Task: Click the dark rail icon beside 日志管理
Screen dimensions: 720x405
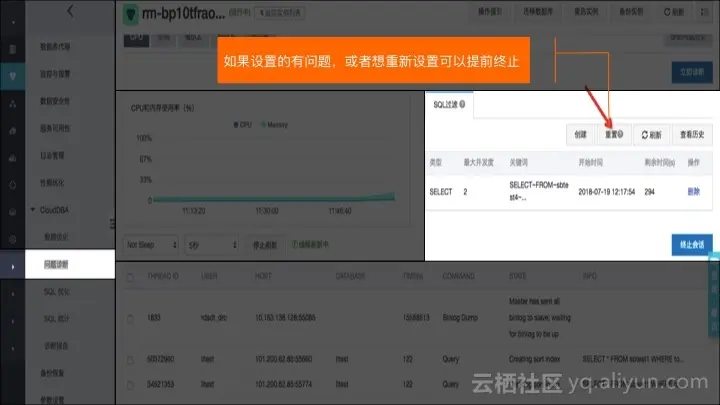Action: 12,158
